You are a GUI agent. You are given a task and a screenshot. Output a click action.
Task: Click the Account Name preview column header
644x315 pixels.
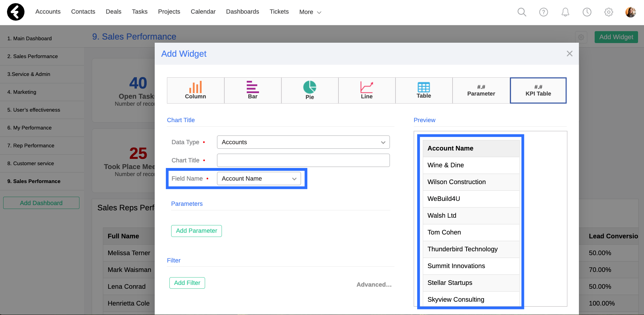471,148
